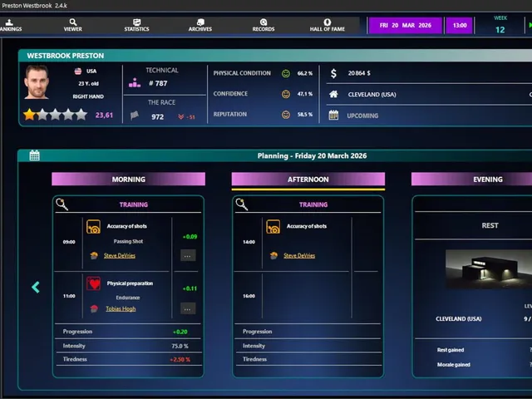This screenshot has height=399, width=532.
Task: Open the Viewer magnifier icon
Action: (x=73, y=22)
